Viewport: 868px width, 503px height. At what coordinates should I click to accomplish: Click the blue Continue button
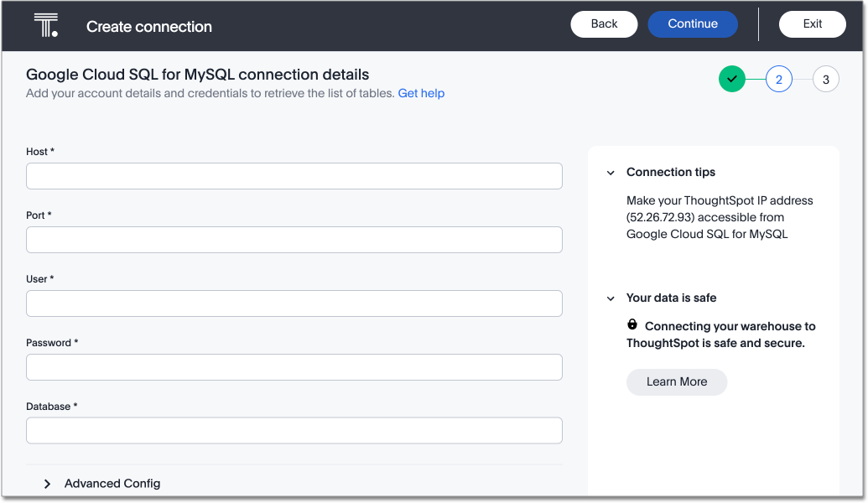pyautogui.click(x=692, y=24)
